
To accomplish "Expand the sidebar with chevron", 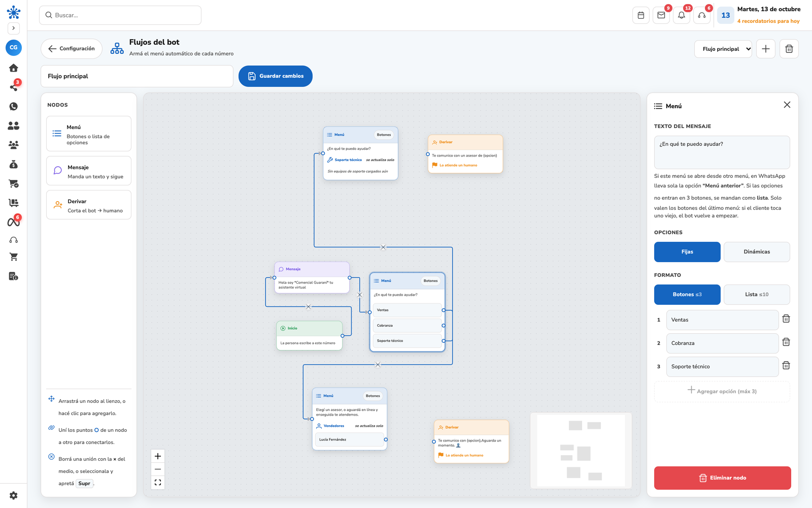I will pos(14,28).
